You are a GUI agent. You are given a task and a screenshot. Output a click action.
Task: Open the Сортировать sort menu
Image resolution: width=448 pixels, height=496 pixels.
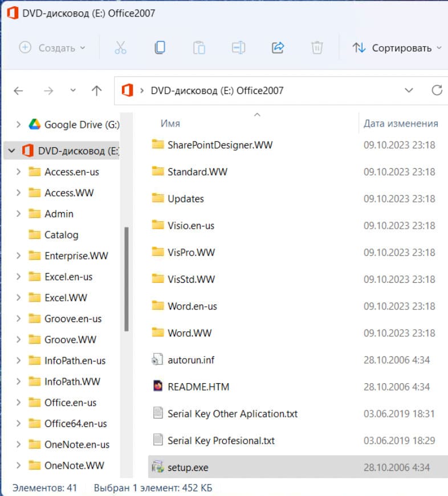pos(397,48)
